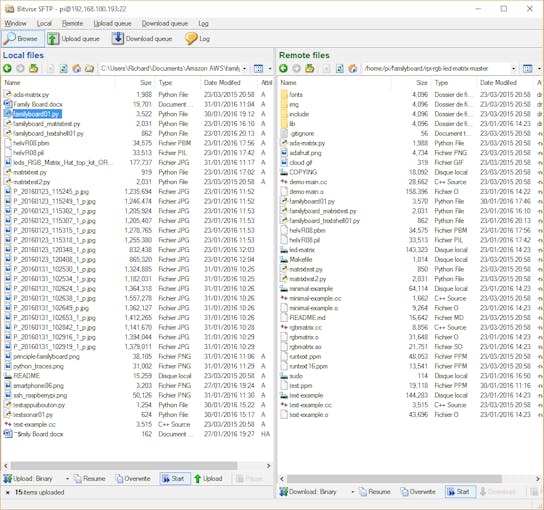544x510 pixels.
Task: Click the Upload button with green arrow
Action: pos(208,479)
